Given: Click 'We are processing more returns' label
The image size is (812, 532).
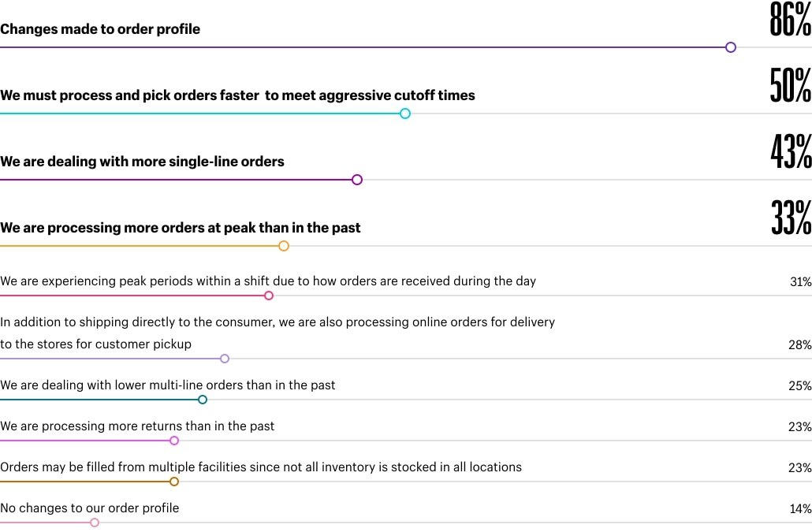Looking at the screenshot, I should [x=137, y=426].
